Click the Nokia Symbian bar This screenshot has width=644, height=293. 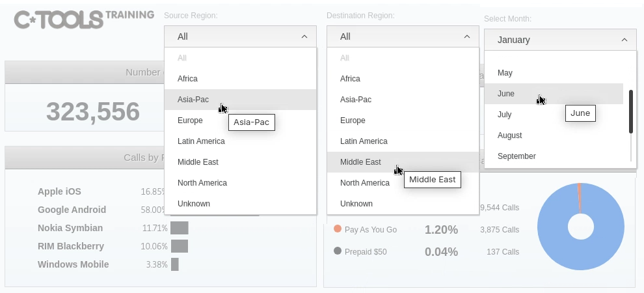(180, 228)
